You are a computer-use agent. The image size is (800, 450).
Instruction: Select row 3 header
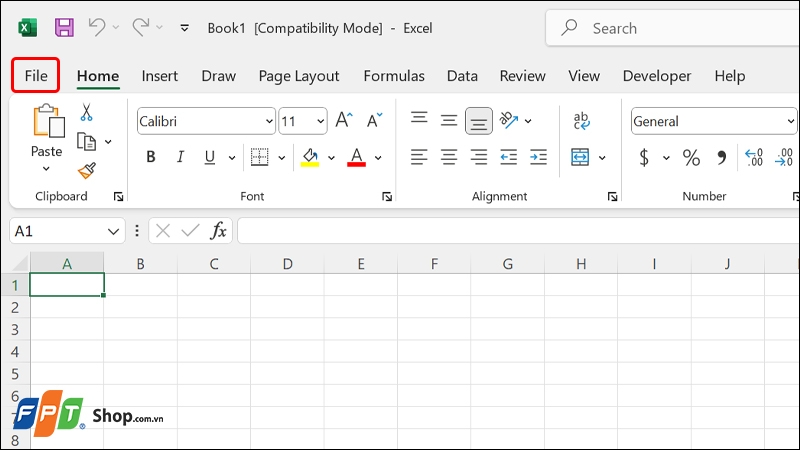coord(15,330)
